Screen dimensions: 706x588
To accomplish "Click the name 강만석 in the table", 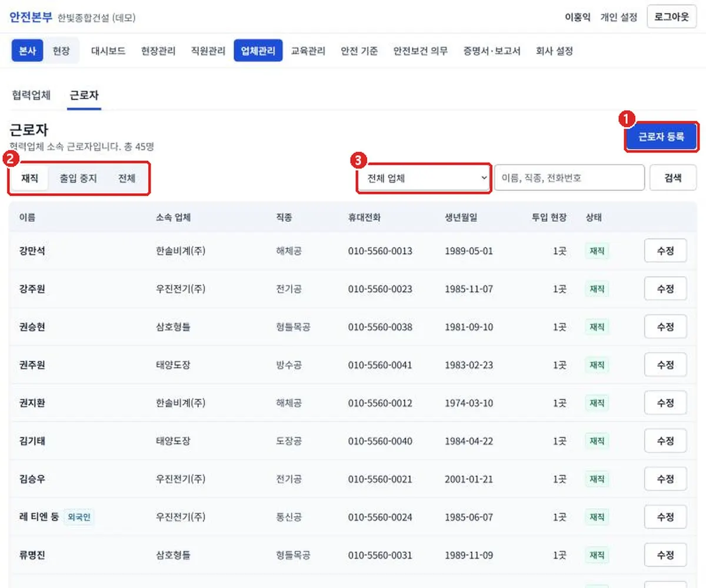I will point(32,251).
